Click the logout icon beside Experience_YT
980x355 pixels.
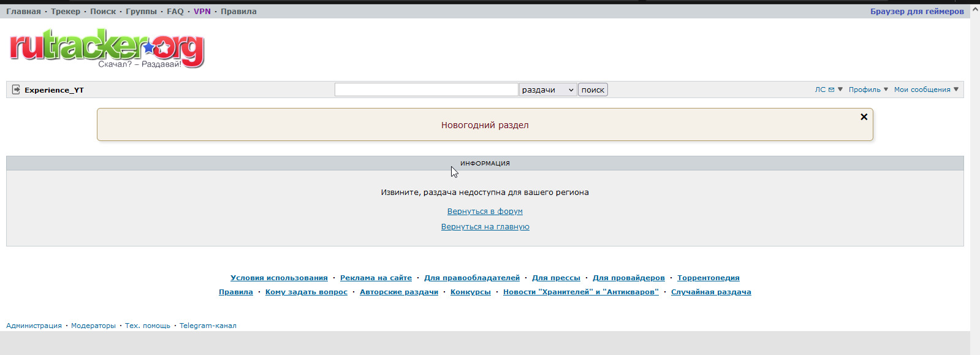point(16,90)
